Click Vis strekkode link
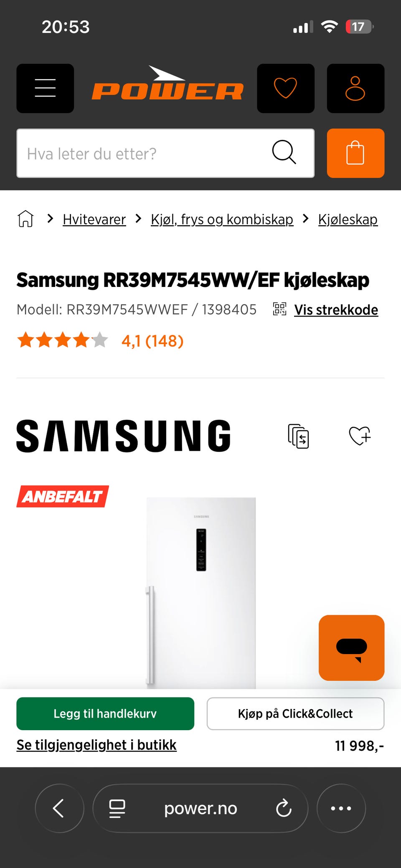Image resolution: width=401 pixels, height=868 pixels. 336,310
